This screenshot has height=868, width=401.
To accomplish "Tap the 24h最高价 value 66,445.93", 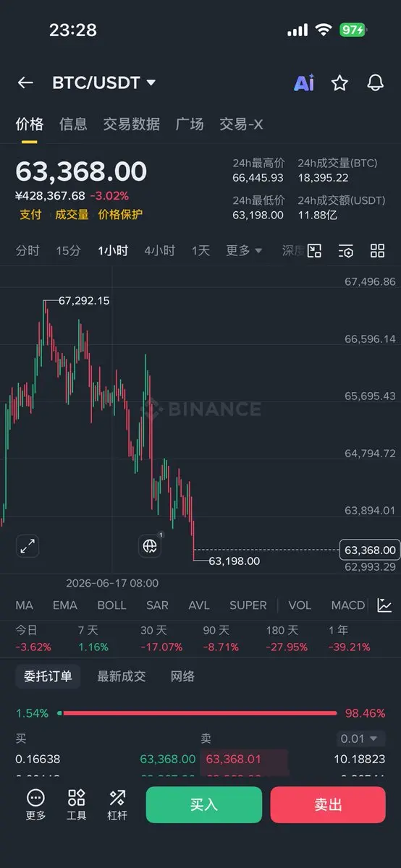I will pos(258,177).
